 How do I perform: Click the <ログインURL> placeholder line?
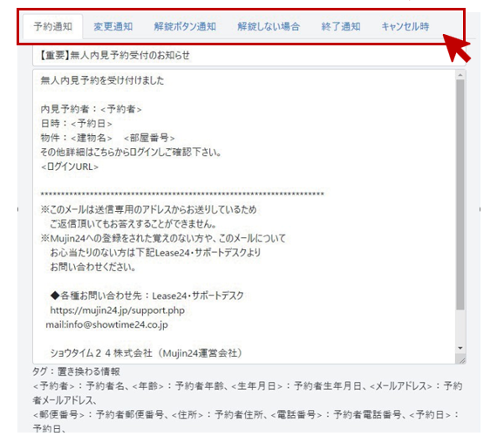click(x=70, y=167)
